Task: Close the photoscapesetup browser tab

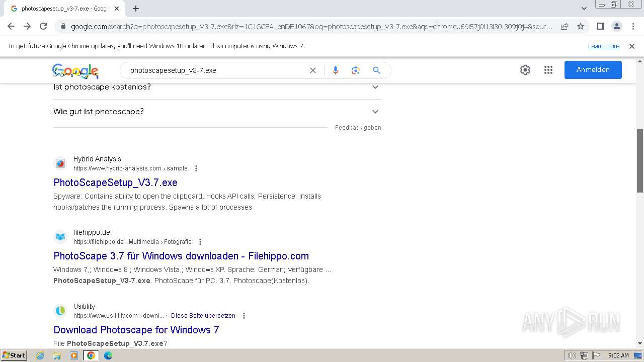Action: point(117,9)
